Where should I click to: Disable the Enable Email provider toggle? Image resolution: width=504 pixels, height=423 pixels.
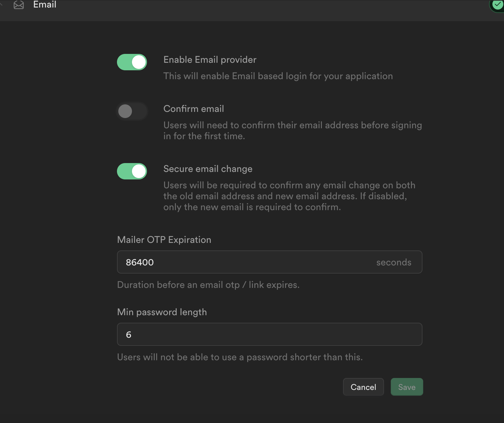pyautogui.click(x=132, y=62)
